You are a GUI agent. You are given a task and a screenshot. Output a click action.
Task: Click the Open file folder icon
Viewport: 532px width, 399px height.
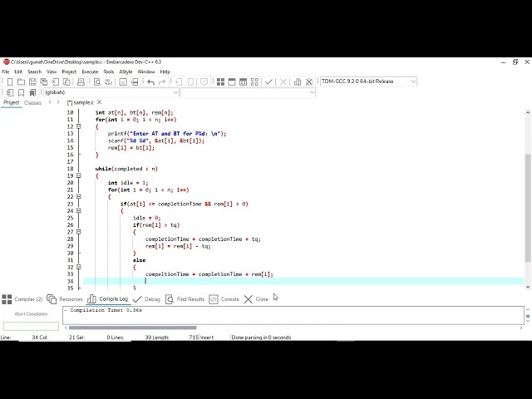pos(21,81)
